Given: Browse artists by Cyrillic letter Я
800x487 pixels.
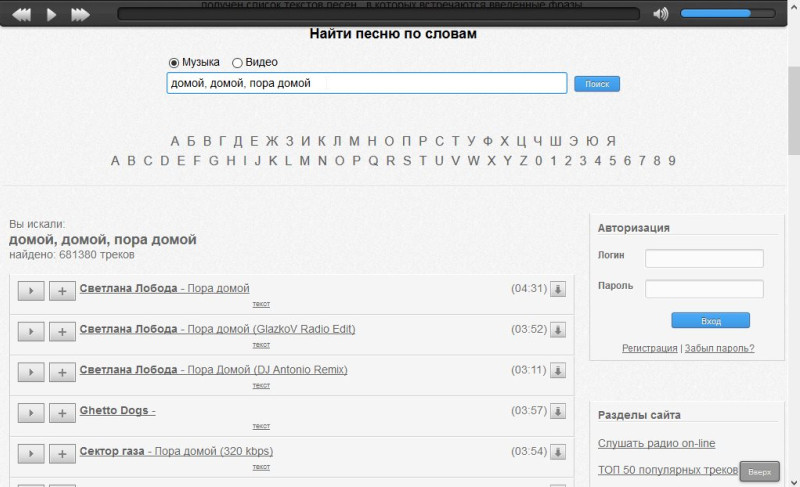Looking at the screenshot, I should 611,141.
